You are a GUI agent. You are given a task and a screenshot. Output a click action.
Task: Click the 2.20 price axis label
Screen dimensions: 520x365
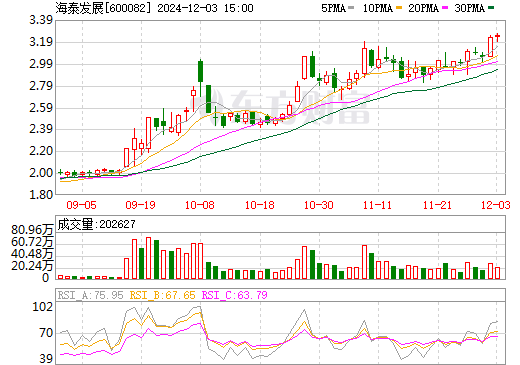[x=41, y=151]
